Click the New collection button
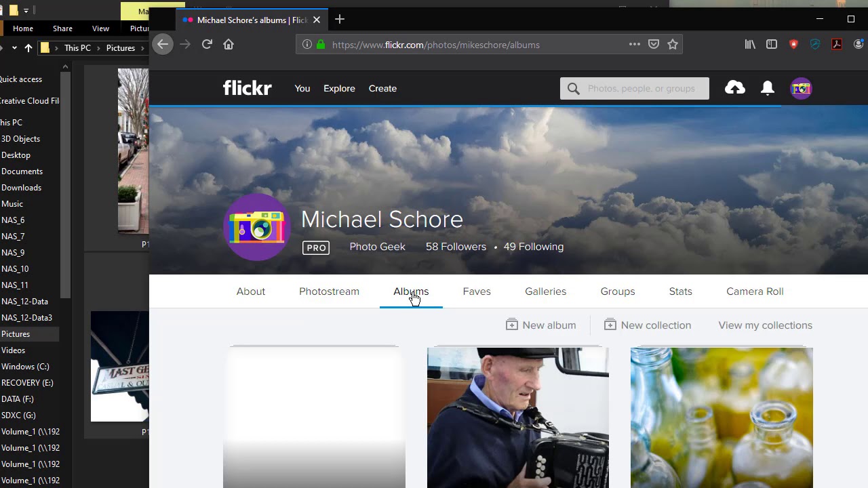Screen dimensions: 868x488 648,325
